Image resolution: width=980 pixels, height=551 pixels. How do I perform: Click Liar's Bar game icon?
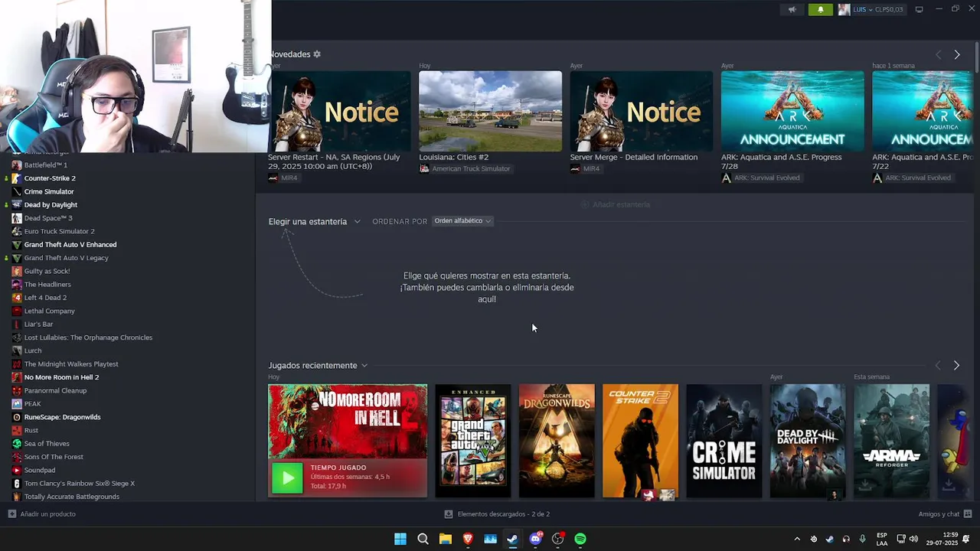(x=17, y=324)
